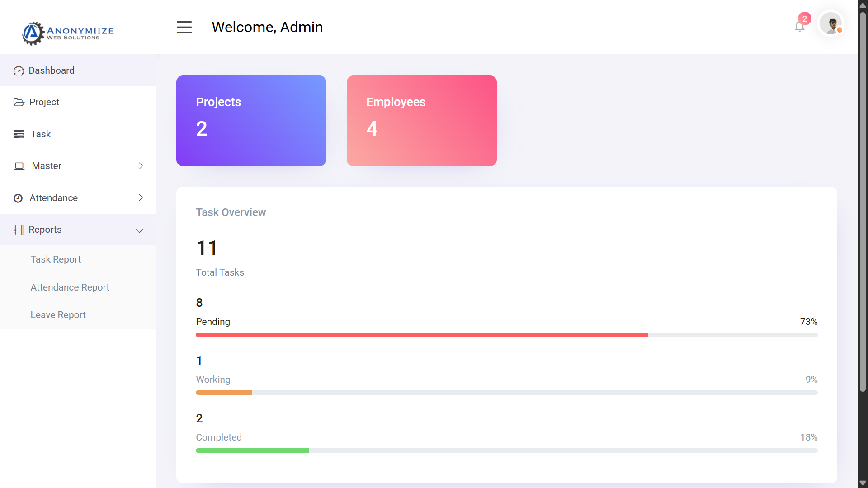The image size is (868, 488).
Task: Click the Projects summary card
Action: coord(251,121)
